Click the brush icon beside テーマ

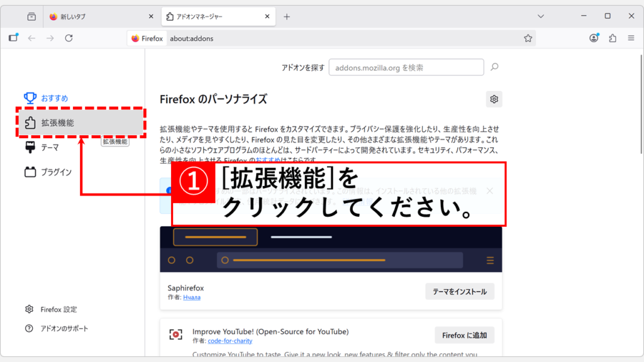[30, 147]
